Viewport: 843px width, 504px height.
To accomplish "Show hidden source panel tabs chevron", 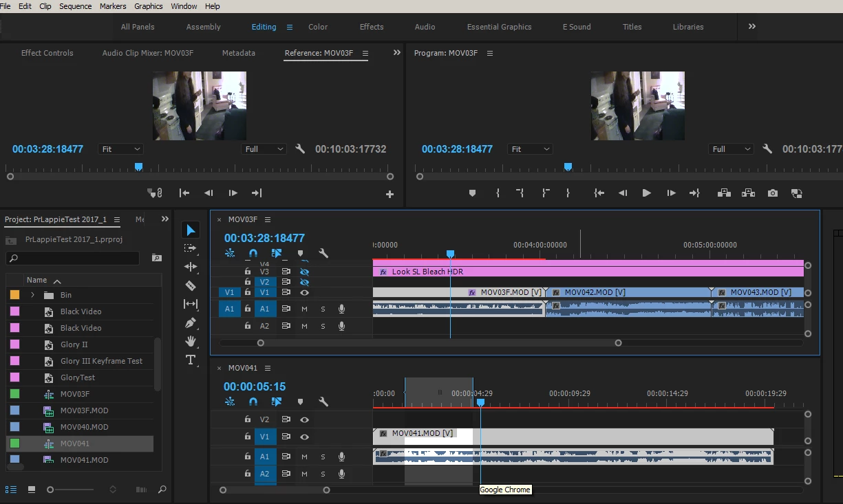I will (397, 52).
